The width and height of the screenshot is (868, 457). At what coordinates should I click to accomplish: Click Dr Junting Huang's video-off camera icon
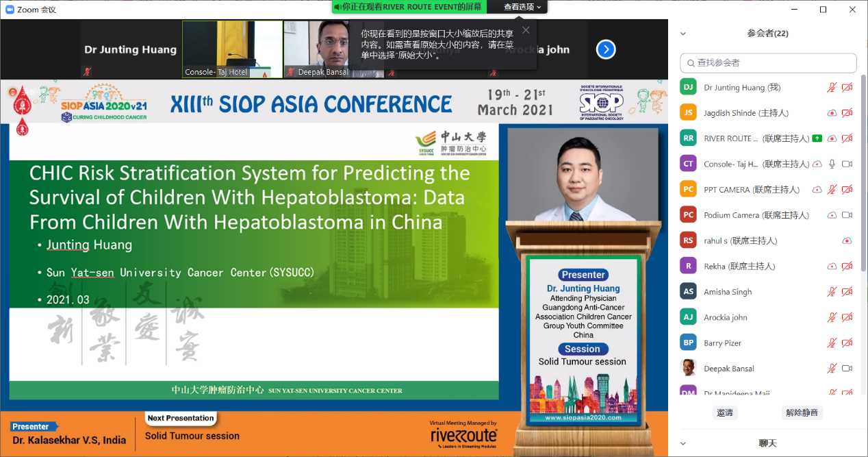(847, 87)
